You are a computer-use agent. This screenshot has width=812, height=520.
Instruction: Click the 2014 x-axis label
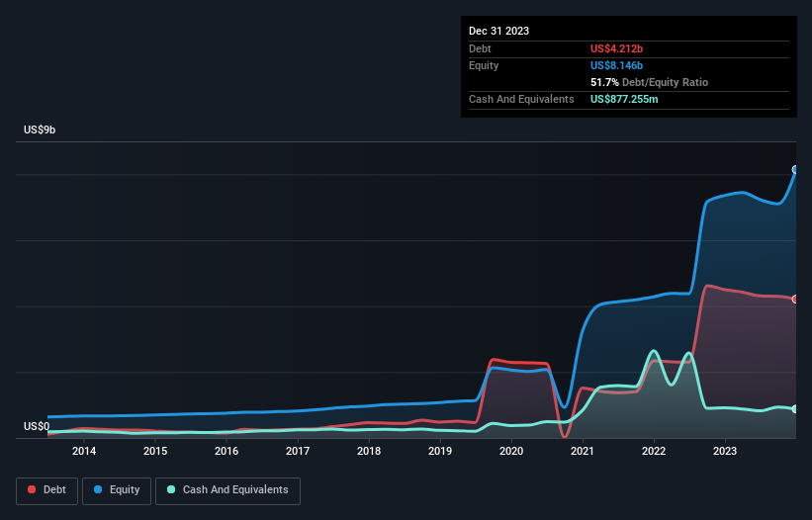pyautogui.click(x=84, y=451)
